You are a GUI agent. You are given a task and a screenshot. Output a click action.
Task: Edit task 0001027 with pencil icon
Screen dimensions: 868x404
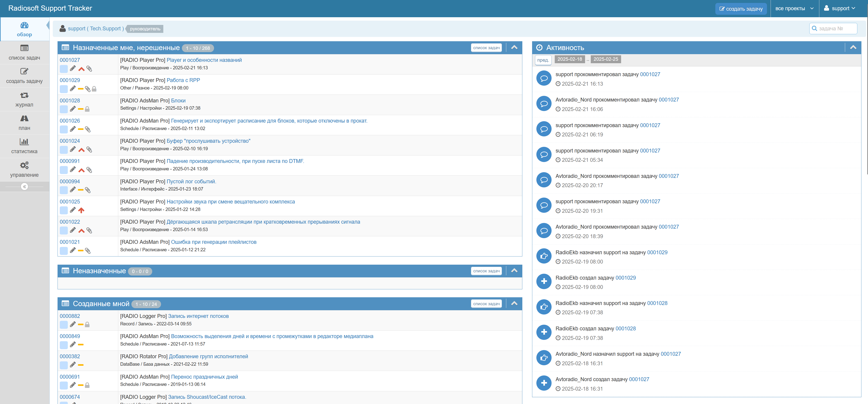tap(73, 69)
